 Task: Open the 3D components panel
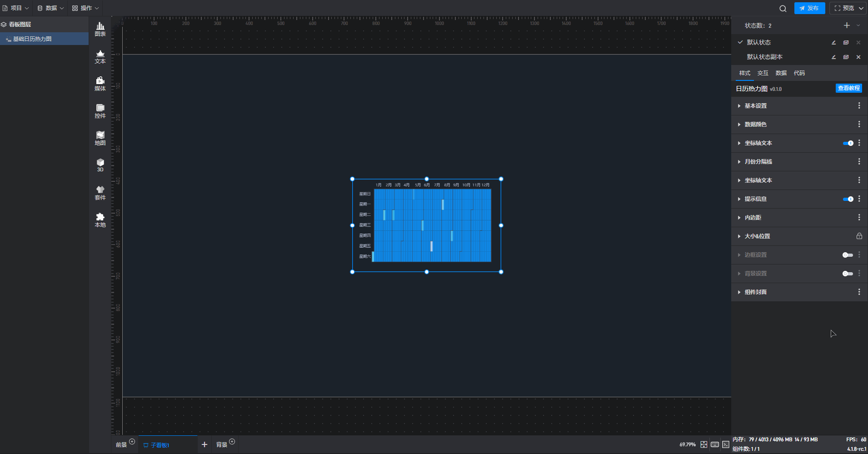[100, 165]
